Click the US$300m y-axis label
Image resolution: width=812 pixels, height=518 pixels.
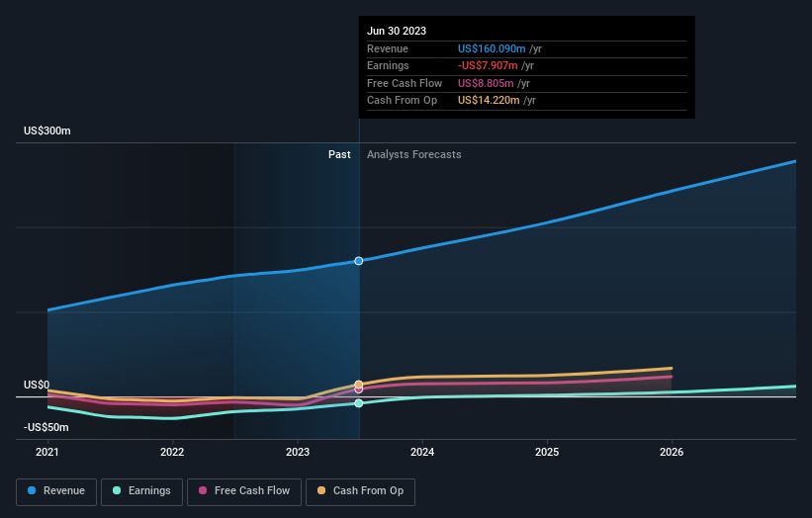(x=47, y=130)
